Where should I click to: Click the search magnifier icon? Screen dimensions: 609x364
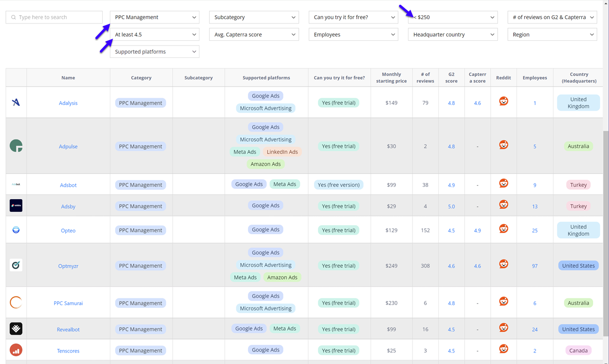coord(13,17)
